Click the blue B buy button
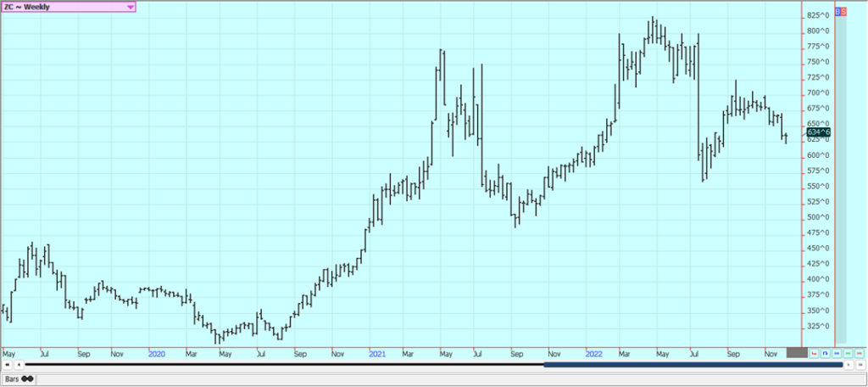 (x=837, y=11)
